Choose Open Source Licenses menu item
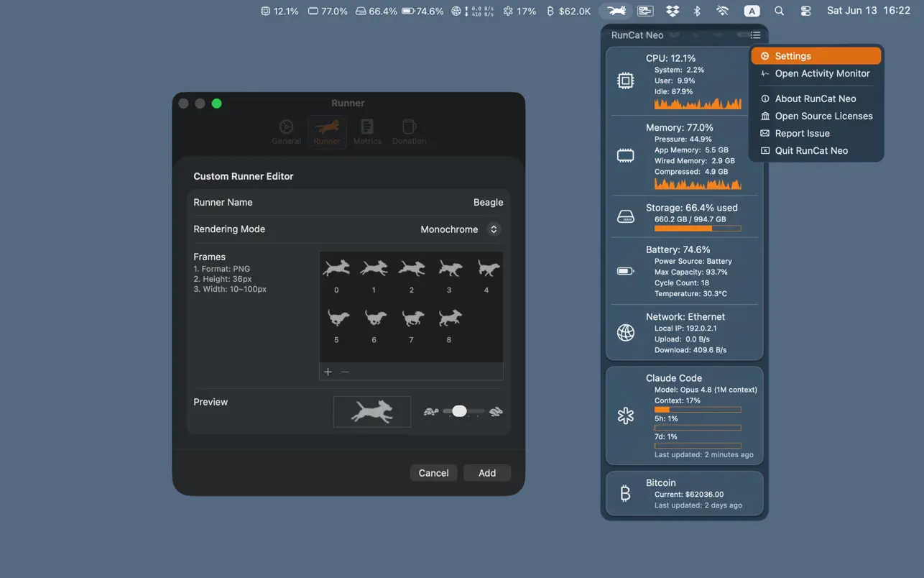This screenshot has width=924, height=578. (816, 116)
